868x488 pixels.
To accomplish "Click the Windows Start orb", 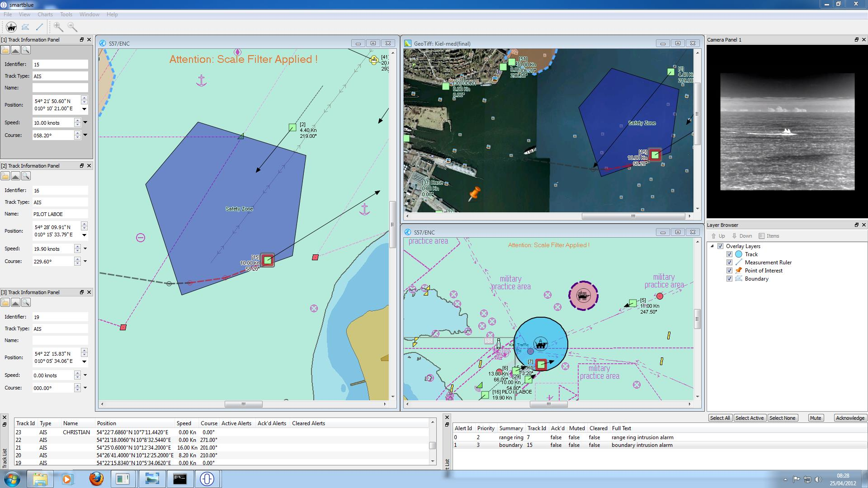I will point(12,479).
